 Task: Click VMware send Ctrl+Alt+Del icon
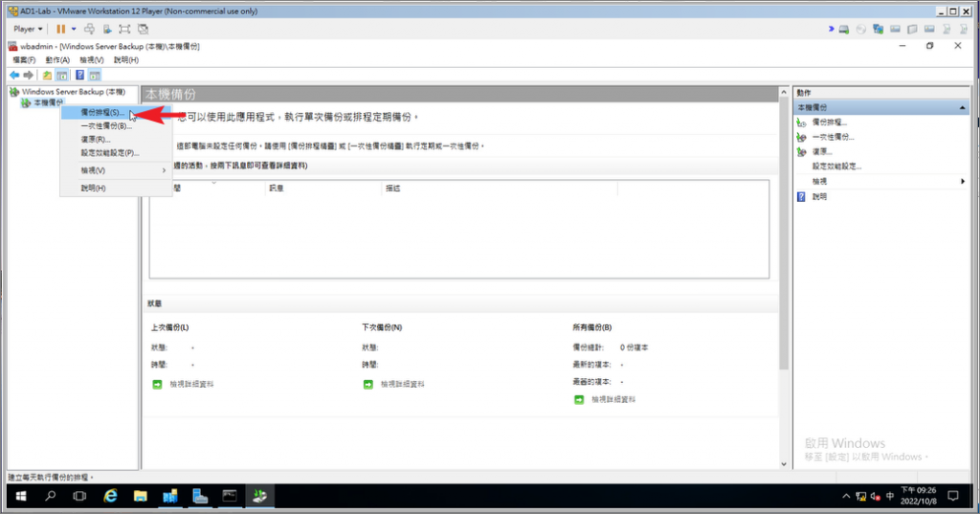89,29
